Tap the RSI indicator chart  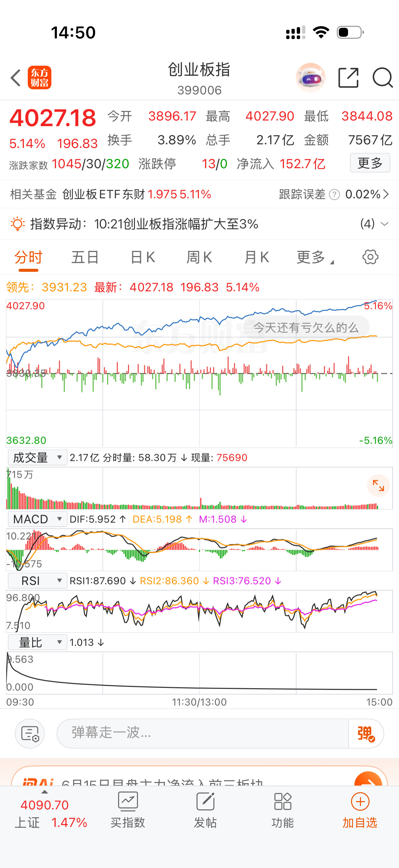199,611
